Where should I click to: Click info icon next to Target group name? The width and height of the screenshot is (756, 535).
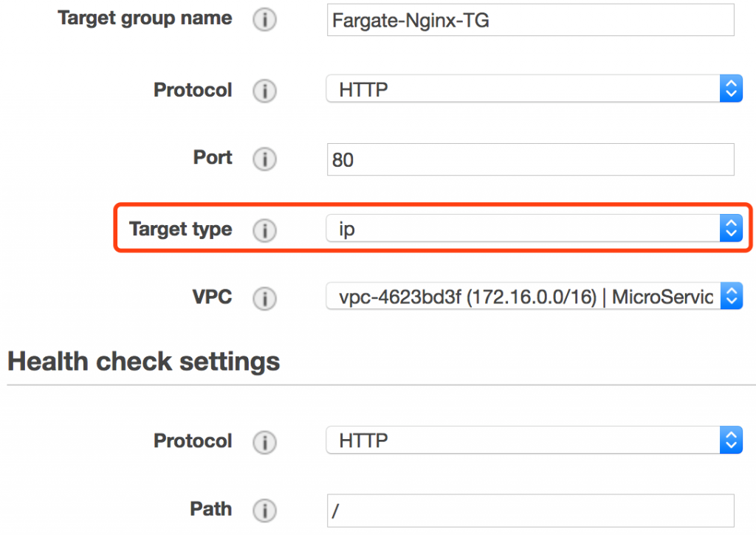point(265,20)
